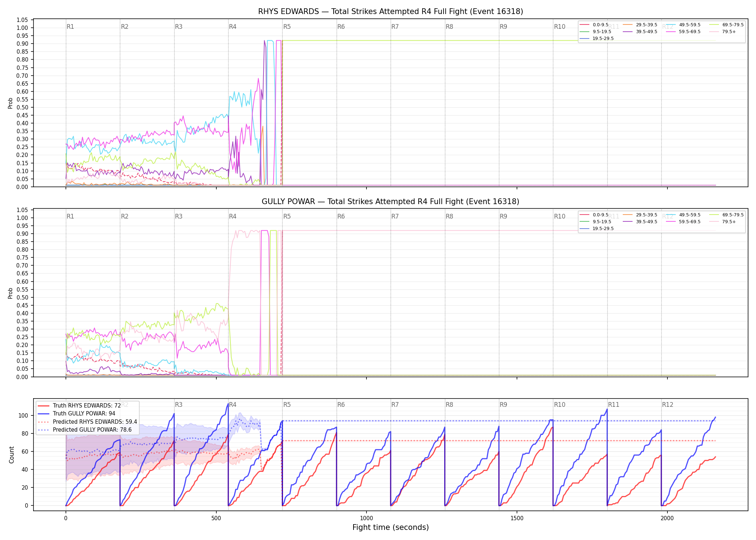
Task: Click the GULLY POWAR chart title
Action: click(391, 202)
